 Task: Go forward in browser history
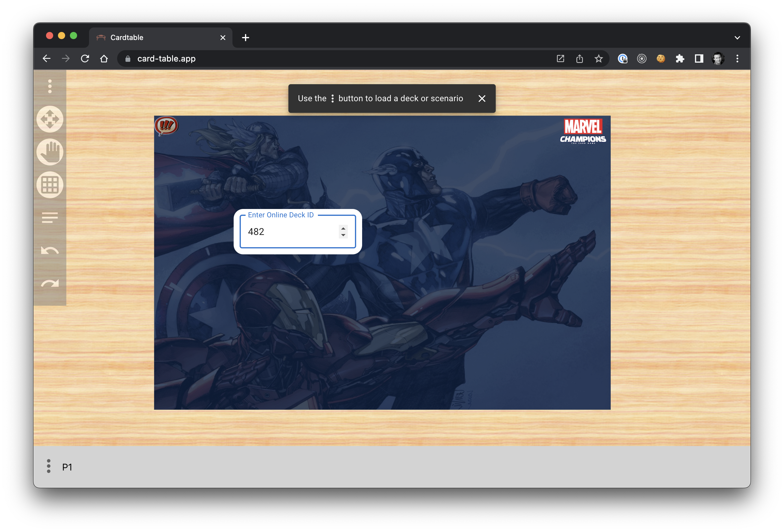(x=66, y=59)
